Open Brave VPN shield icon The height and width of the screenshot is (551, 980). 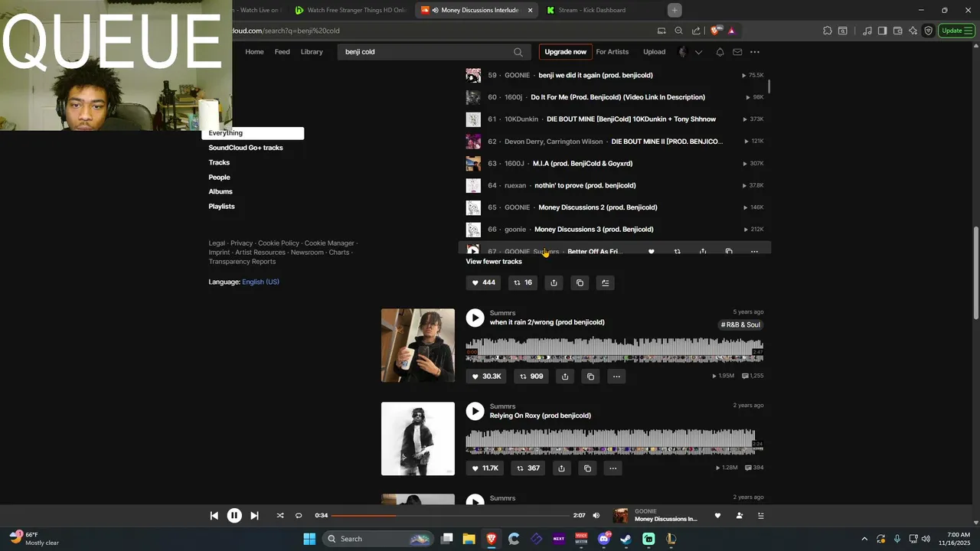point(929,31)
